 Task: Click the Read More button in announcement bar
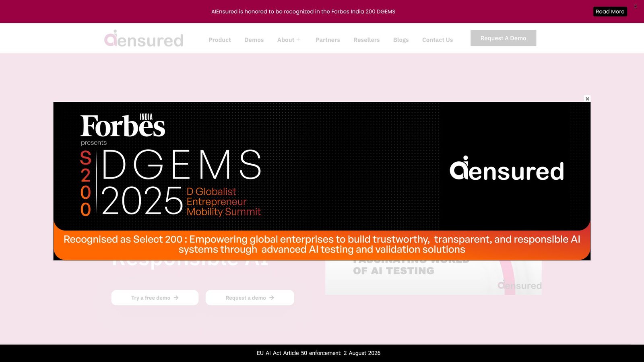[610, 12]
